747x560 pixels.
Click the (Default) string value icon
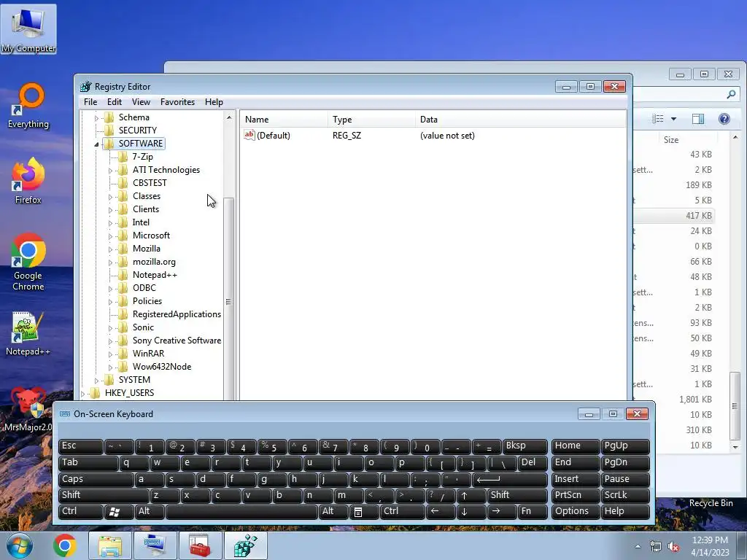click(249, 135)
